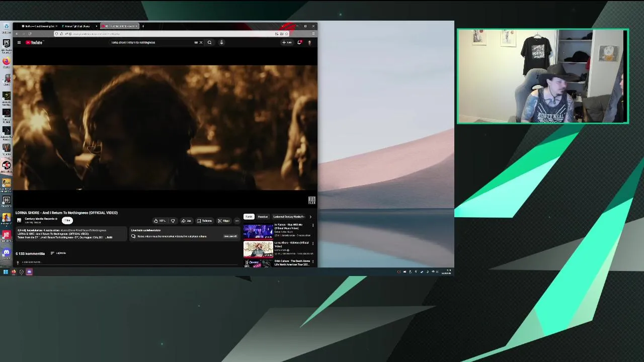Open a new browser tab
The image size is (644, 362).
[x=143, y=26]
